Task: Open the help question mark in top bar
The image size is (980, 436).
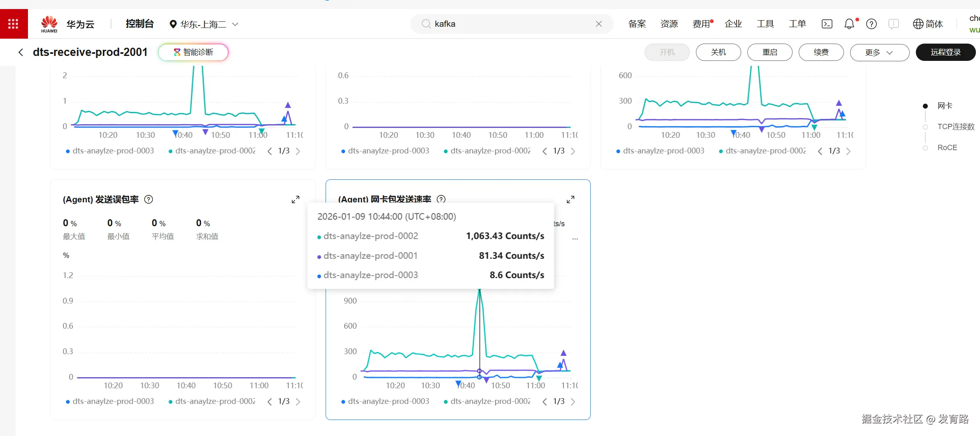Action: click(871, 24)
